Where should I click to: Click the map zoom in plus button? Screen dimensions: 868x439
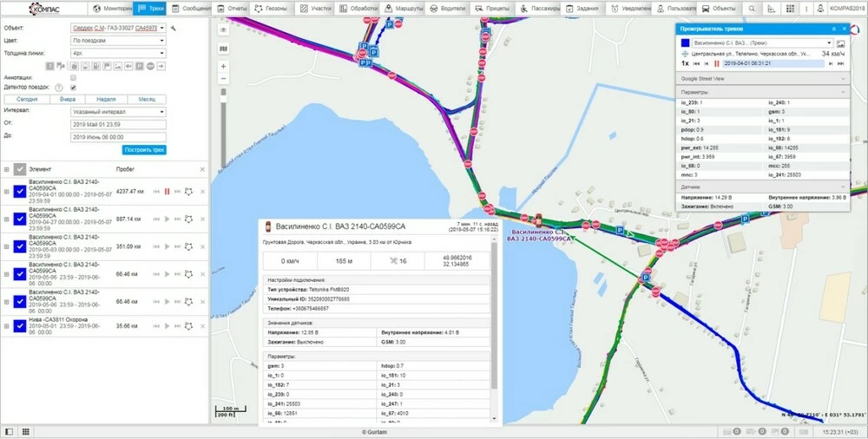pyautogui.click(x=223, y=66)
